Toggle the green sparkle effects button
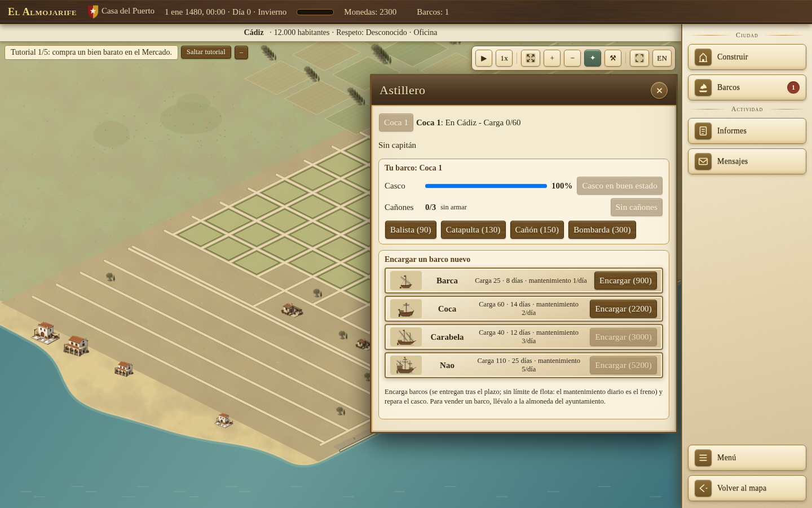Image resolution: width=812 pixels, height=508 pixels. [593, 58]
